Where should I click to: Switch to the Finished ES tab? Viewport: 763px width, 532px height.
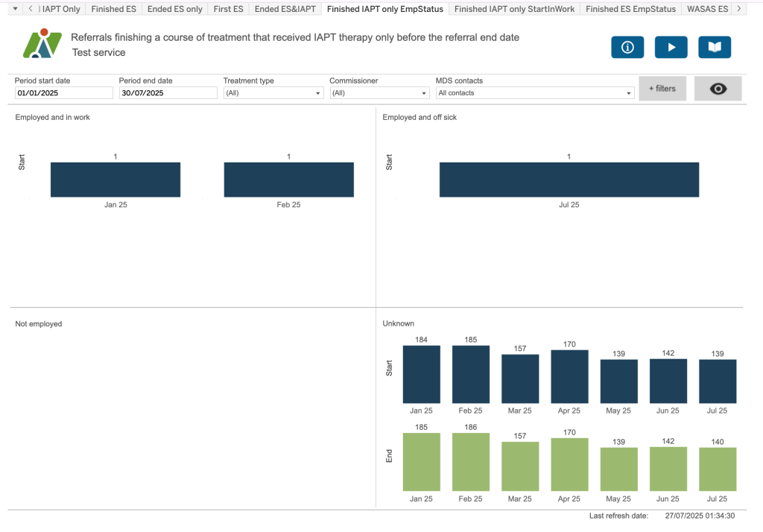(x=113, y=9)
